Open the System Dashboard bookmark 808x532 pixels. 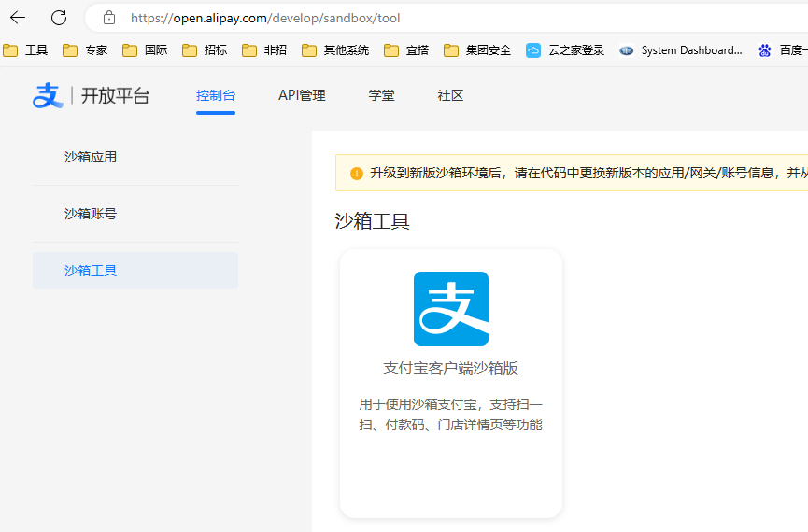pyautogui.click(x=681, y=50)
